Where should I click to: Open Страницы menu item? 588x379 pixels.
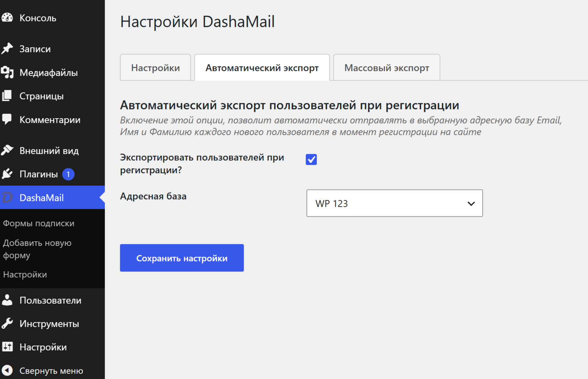tap(52, 96)
